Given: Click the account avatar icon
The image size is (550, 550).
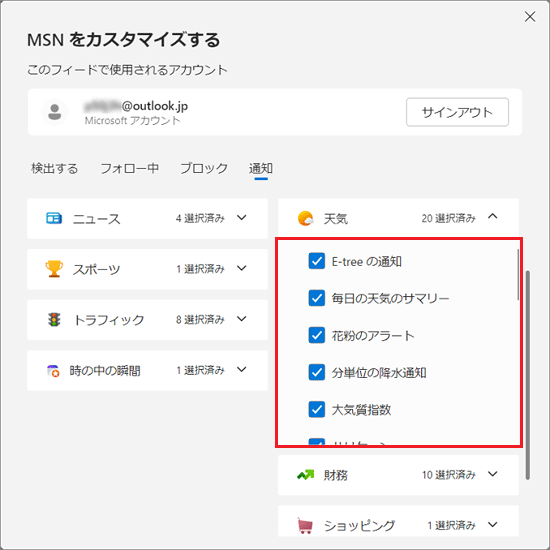Looking at the screenshot, I should pos(54,112).
